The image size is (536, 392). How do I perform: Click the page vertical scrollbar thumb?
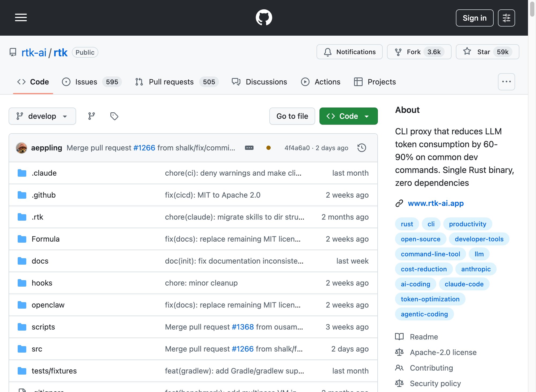532,9
